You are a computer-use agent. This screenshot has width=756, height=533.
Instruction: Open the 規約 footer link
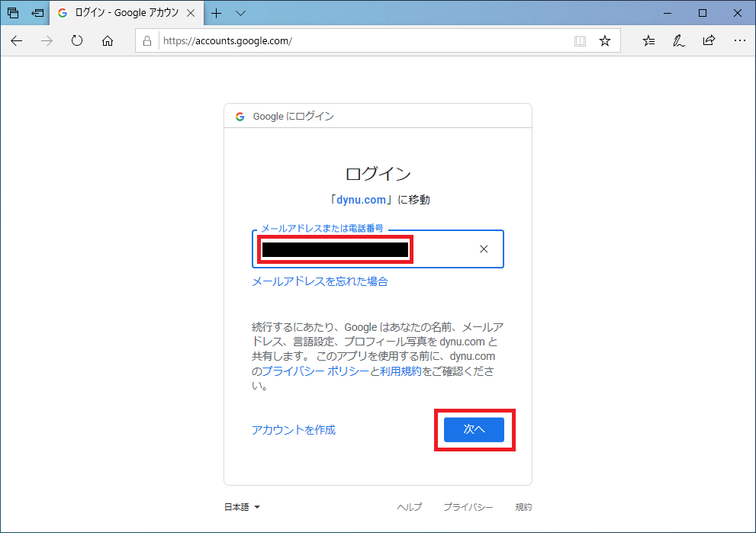coord(523,507)
